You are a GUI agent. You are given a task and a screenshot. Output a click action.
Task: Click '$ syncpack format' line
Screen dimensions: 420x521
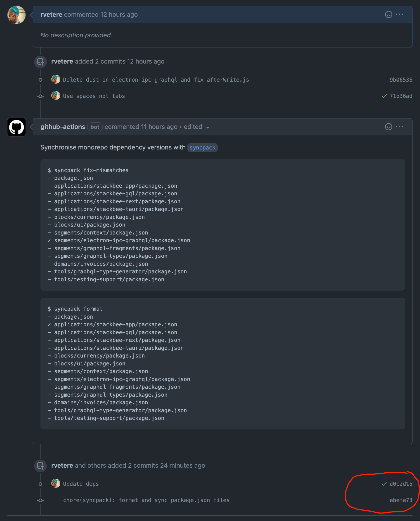(75, 309)
